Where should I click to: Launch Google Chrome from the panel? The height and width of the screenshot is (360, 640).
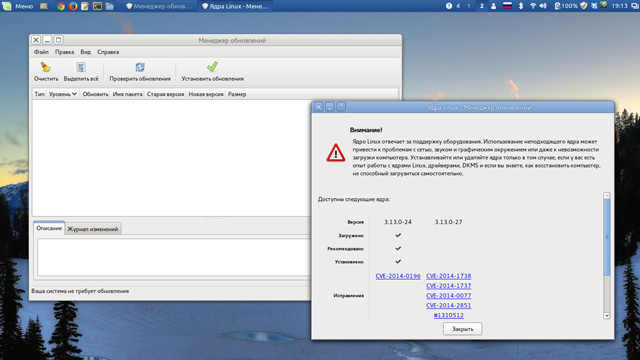[61, 6]
